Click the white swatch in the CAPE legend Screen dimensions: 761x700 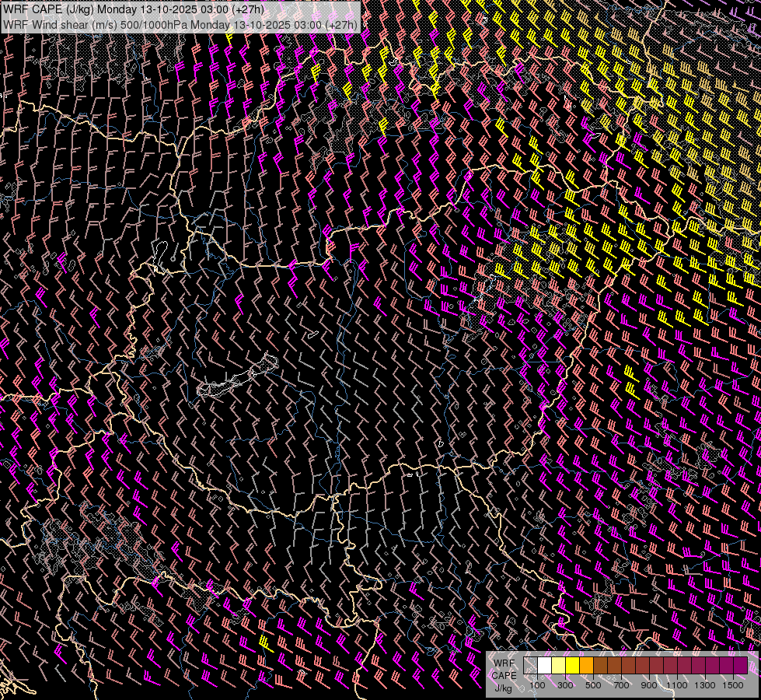[x=545, y=666]
